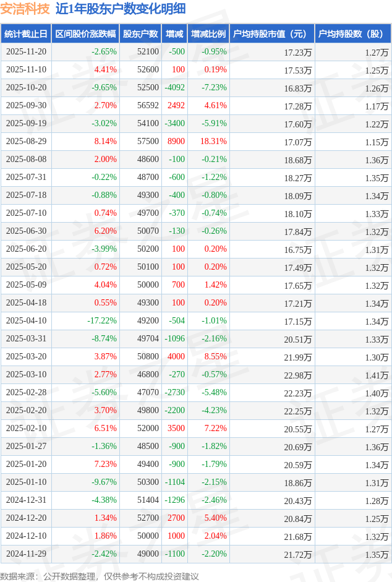
Task: Select the -17.22% price change cell
Action: click(x=102, y=321)
